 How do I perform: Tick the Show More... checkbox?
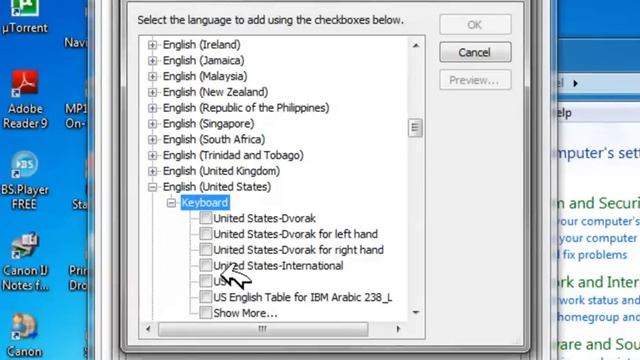coord(205,313)
